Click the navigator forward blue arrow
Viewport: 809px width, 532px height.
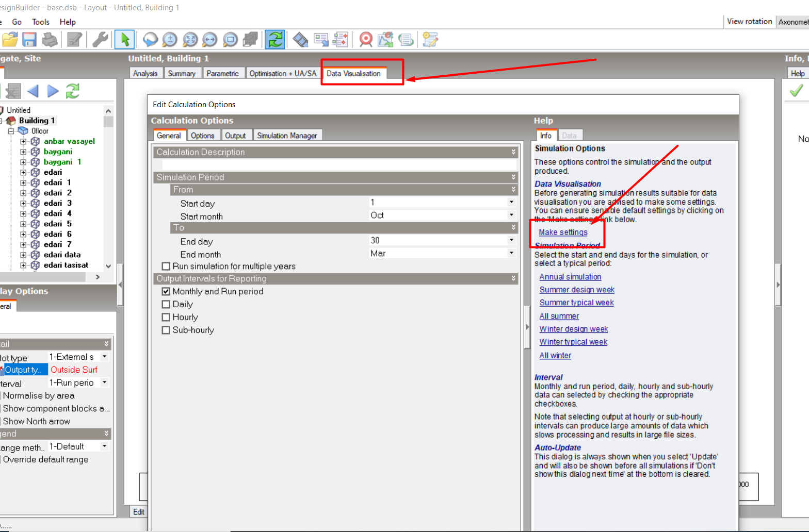tap(53, 91)
